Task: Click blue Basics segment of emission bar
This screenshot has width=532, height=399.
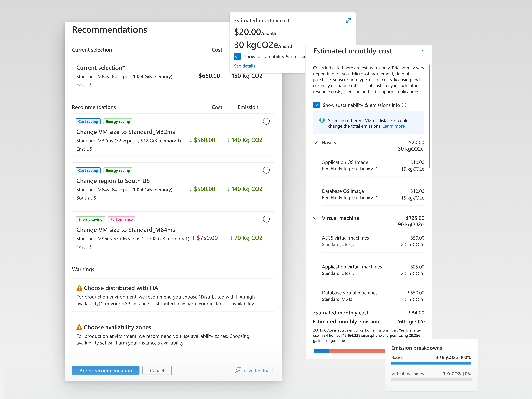Action: tap(321, 351)
